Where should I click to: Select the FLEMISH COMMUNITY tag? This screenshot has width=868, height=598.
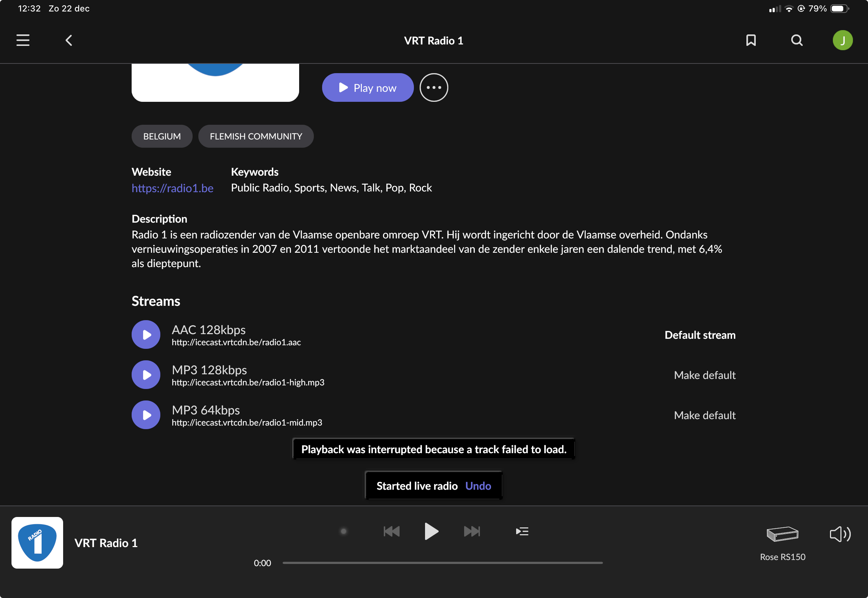click(x=256, y=136)
